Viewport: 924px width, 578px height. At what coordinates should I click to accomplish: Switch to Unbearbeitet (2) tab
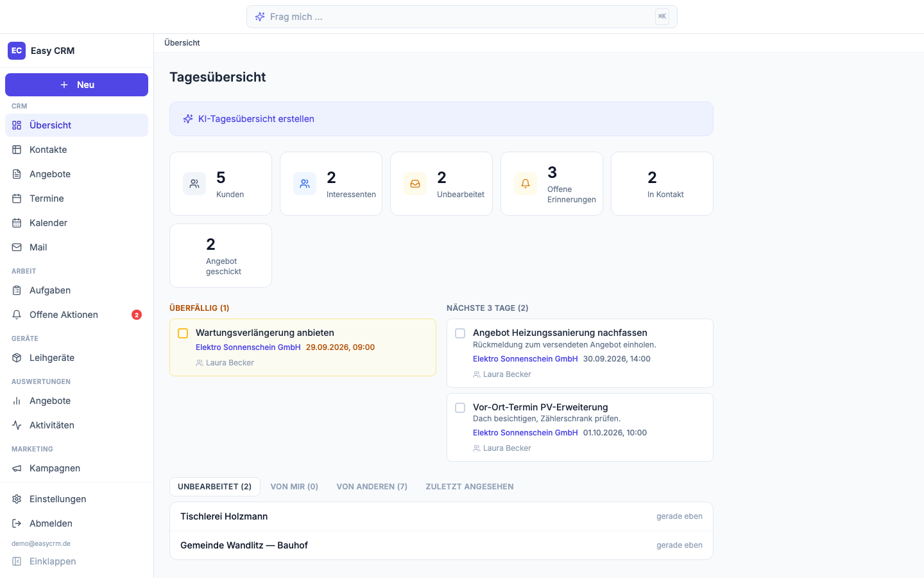click(x=215, y=487)
